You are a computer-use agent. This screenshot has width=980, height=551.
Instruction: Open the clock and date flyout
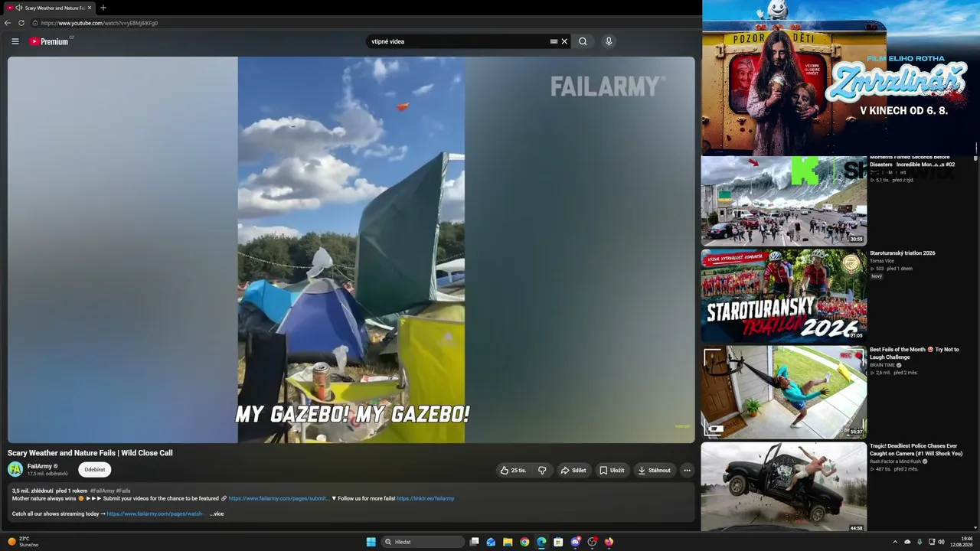(962, 542)
